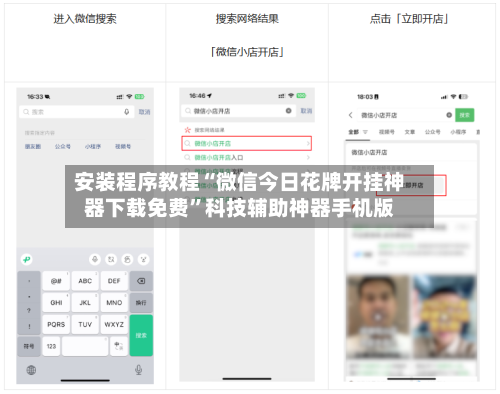The width and height of the screenshot is (500, 394).
Task: Select the 微信小店开店入口 suggestion
Action: click(x=247, y=157)
